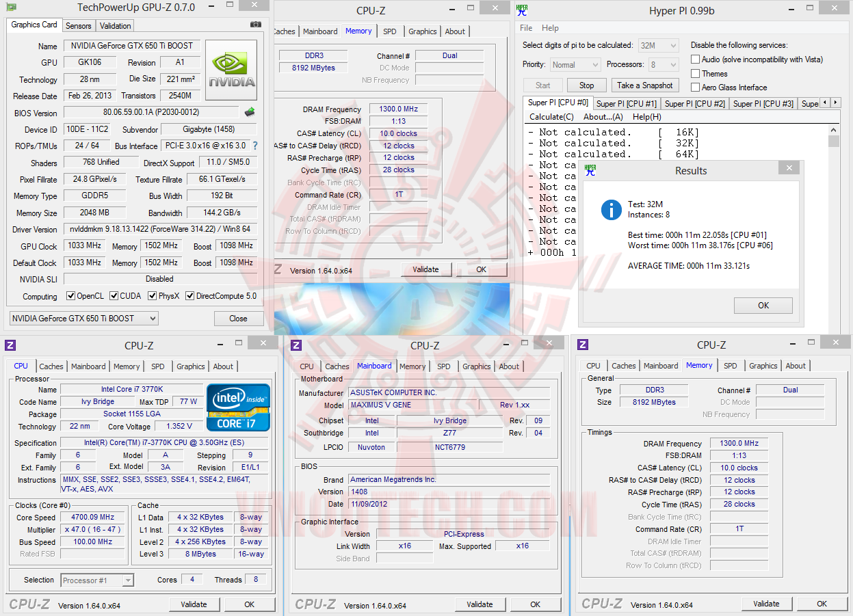
Task: Click Validate in the CPU-Z Mainboard window
Action: pos(480,604)
